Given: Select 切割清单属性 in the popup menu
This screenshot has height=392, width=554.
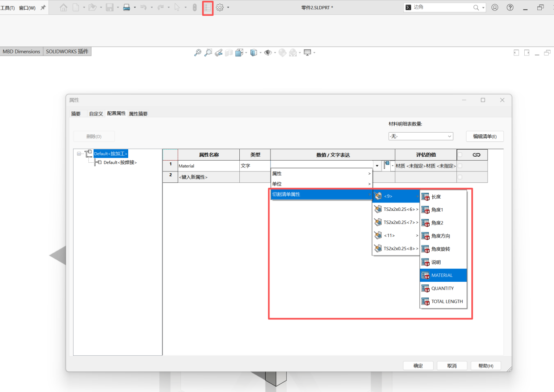Looking at the screenshot, I should pos(322,194).
